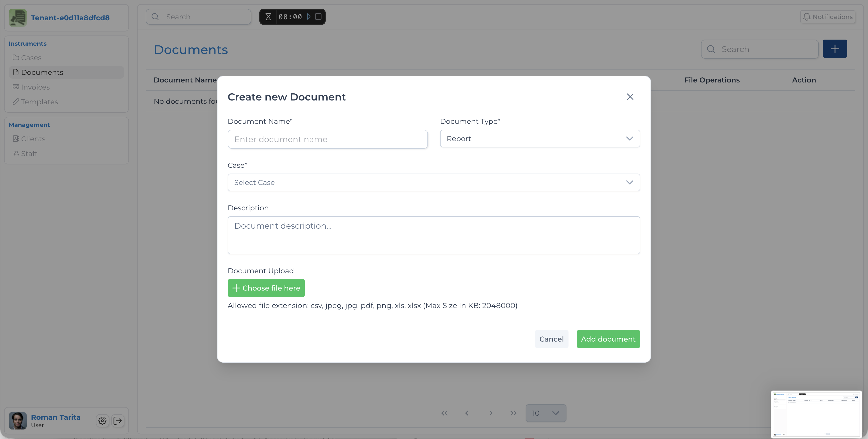
Task: Click the logout arrow icon
Action: point(118,420)
